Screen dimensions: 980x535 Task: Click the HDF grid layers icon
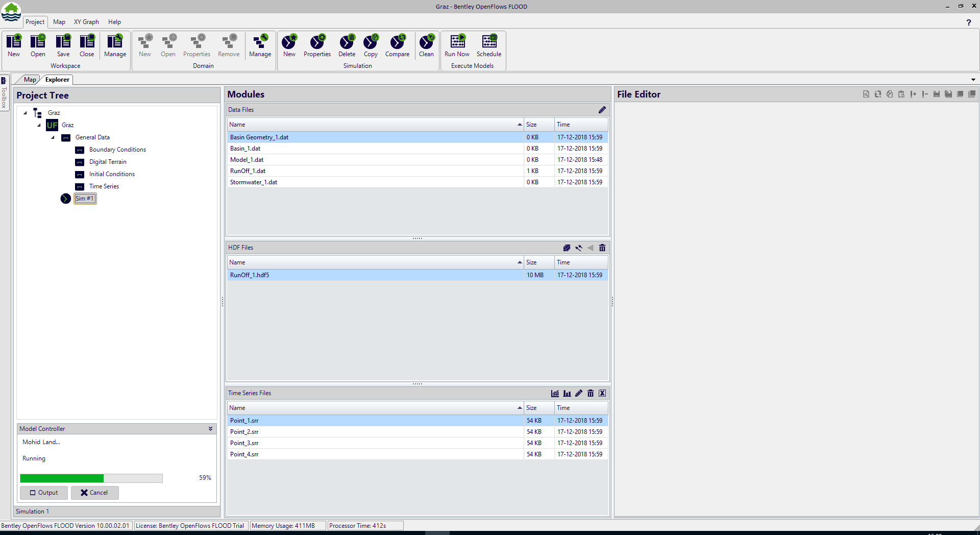pyautogui.click(x=567, y=248)
